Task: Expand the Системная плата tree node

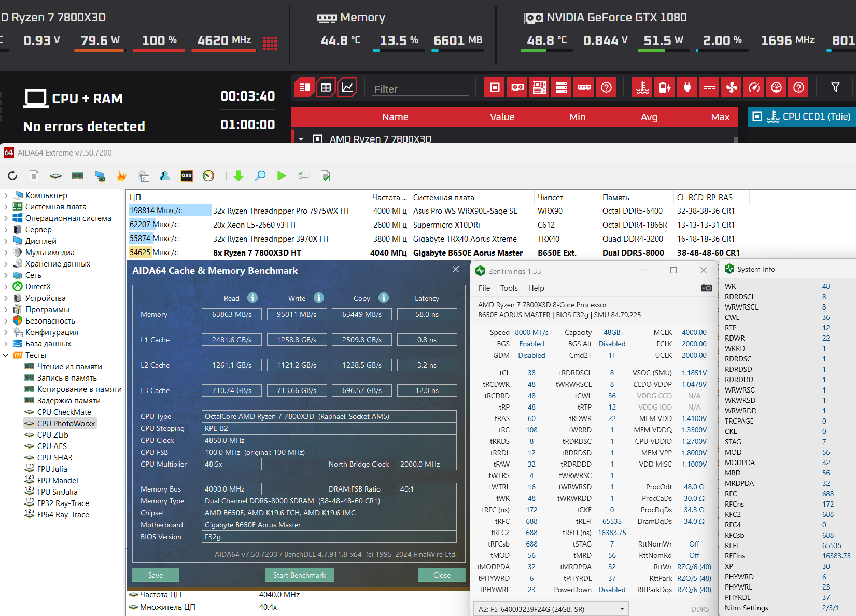Action: [6, 207]
